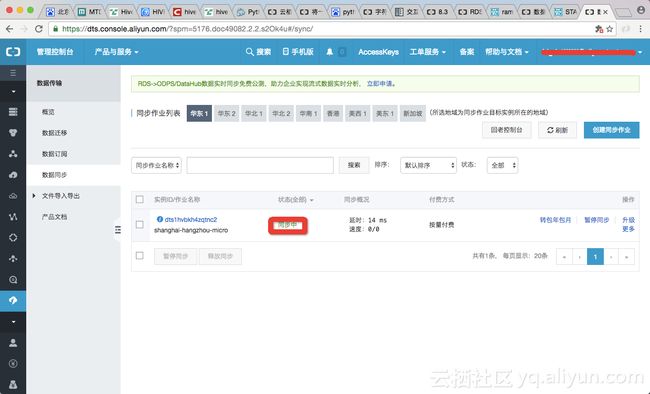Screen dimensions: 650x394
Task: Select the 华南 1 region tab
Action: point(308,113)
